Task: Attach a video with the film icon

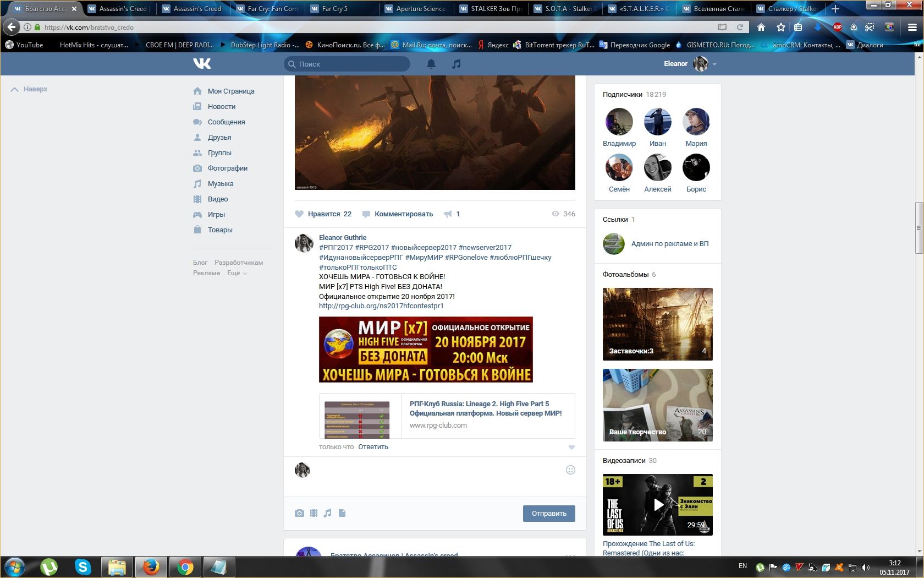Action: click(313, 513)
